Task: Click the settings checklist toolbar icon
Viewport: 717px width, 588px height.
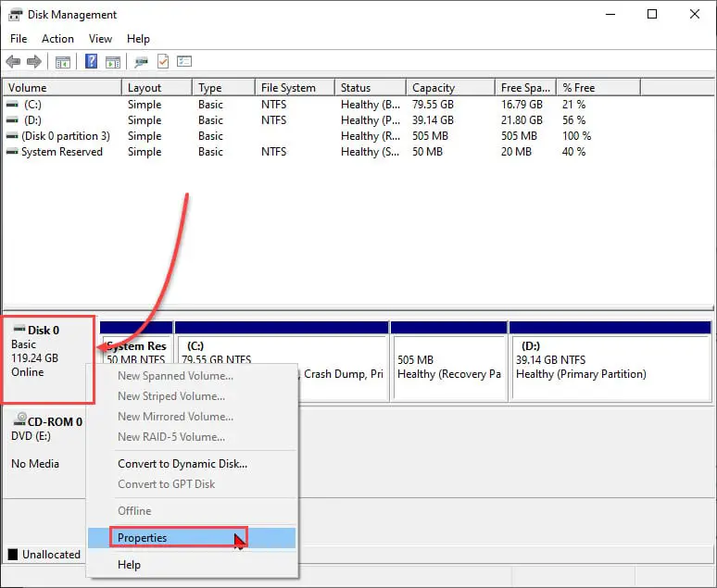Action: coord(184,62)
